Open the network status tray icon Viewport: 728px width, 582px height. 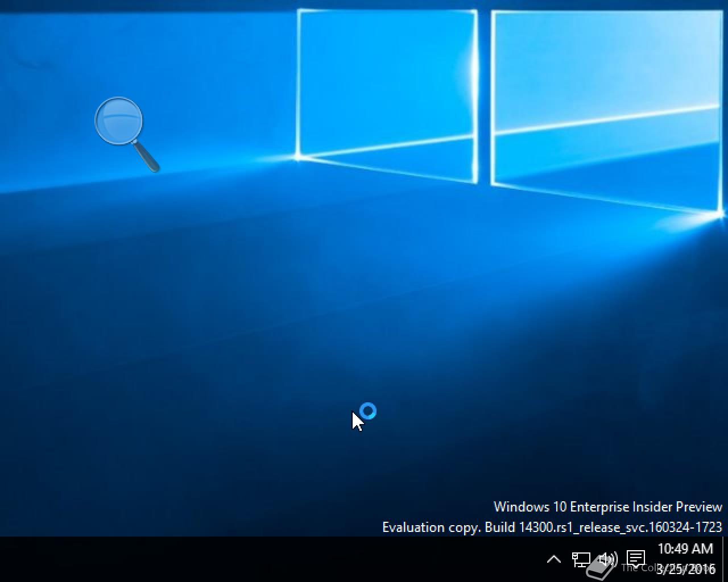tap(581, 559)
